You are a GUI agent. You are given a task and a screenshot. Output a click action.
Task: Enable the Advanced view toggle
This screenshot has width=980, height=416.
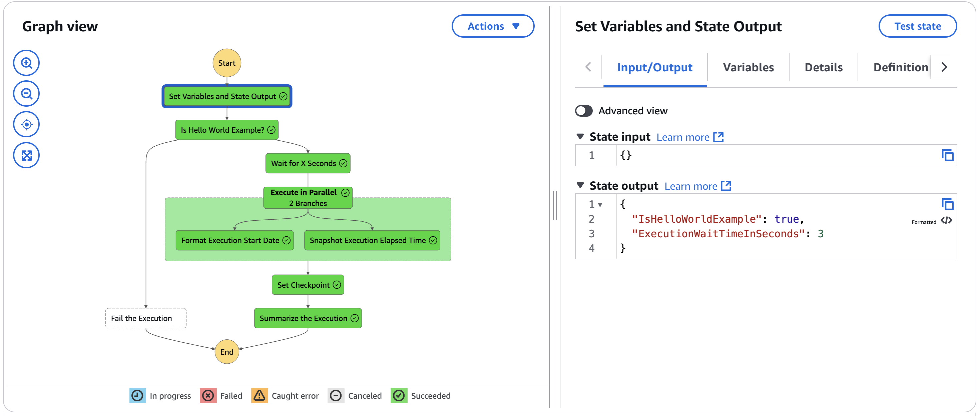coord(584,111)
